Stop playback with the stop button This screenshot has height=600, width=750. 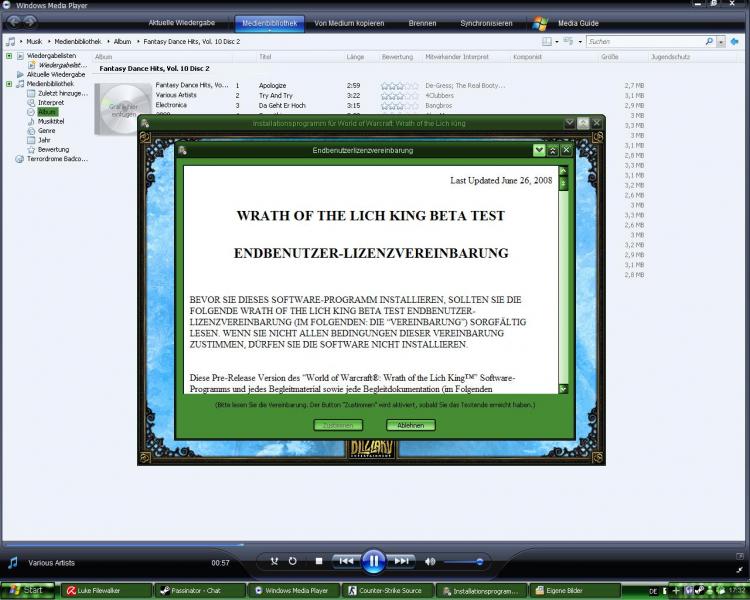(x=319, y=561)
